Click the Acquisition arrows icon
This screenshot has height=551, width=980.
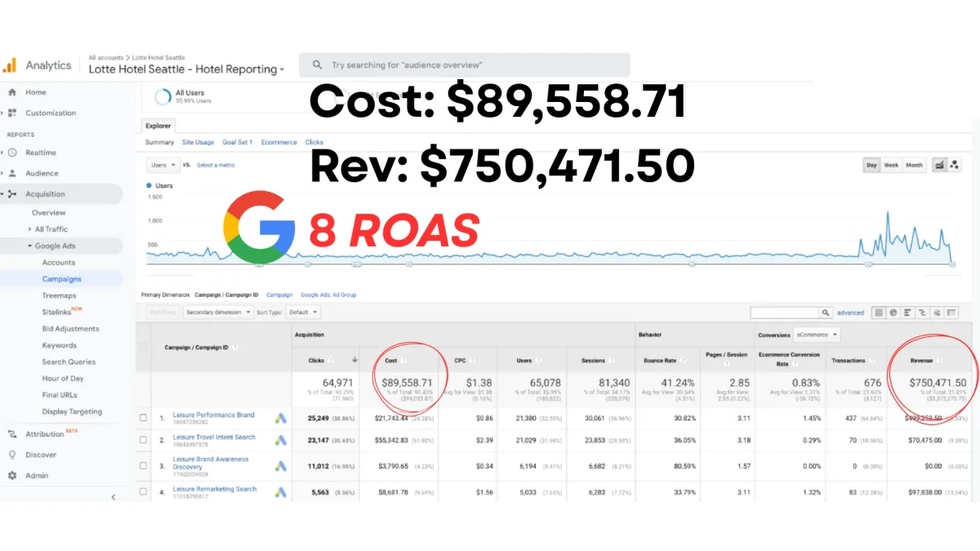(12, 194)
